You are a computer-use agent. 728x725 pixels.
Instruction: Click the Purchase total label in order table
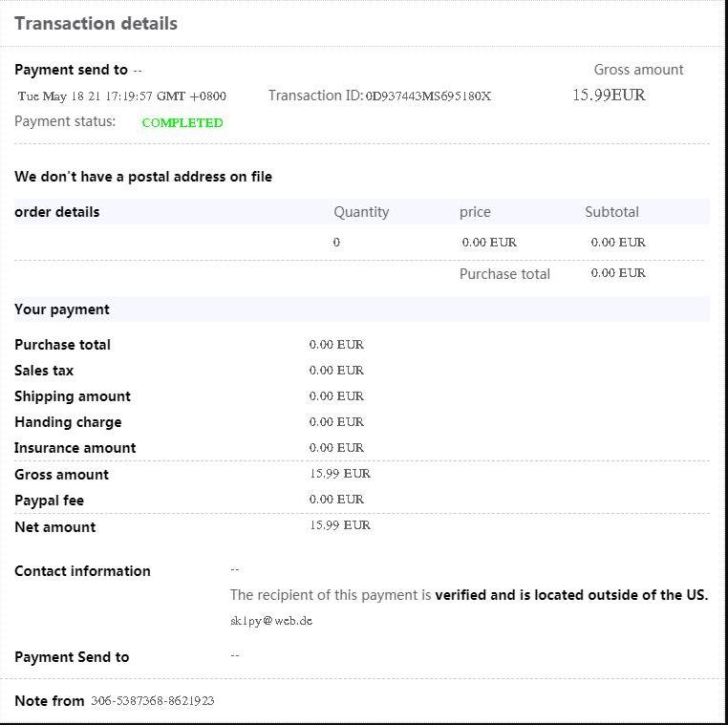click(504, 274)
